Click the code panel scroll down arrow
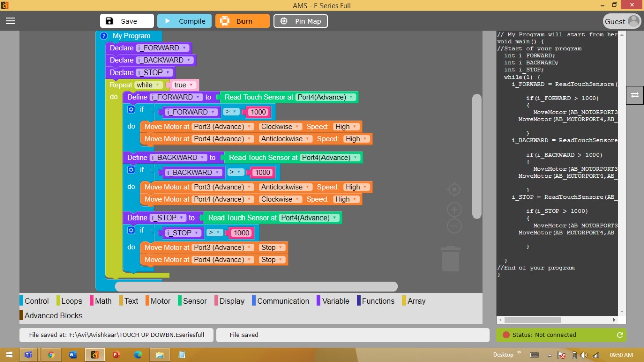 click(x=622, y=312)
